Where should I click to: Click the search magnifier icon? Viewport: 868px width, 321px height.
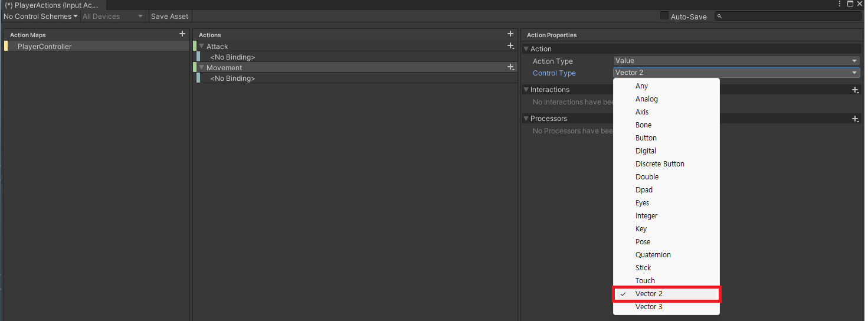[720, 17]
